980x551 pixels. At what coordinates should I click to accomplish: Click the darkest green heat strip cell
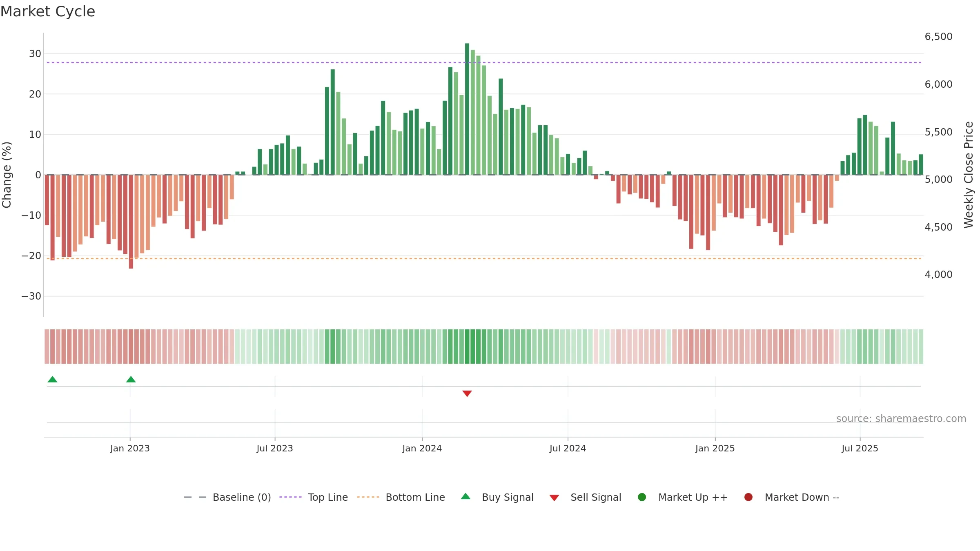click(467, 347)
